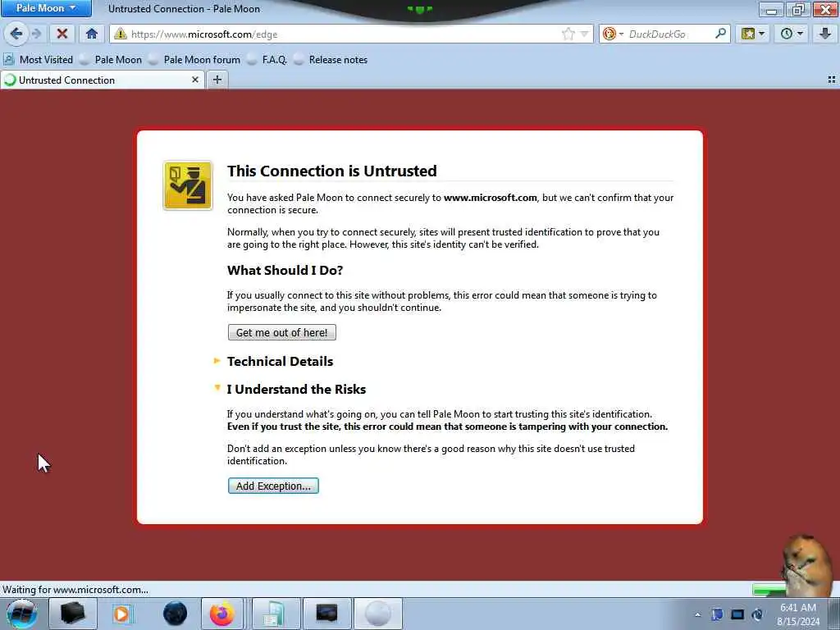Open the dark globe browser taskbar icon
Image resolution: width=840 pixels, height=630 pixels.
coord(176,614)
